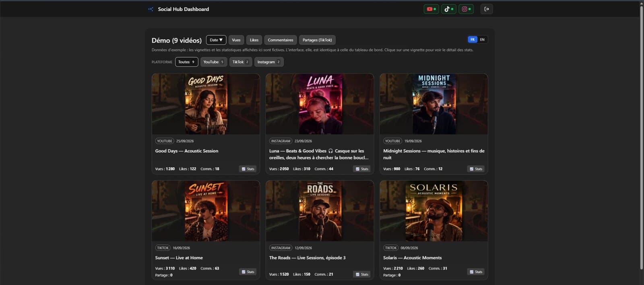
Task: Open Stats for The Roads video
Action: (x=362, y=274)
